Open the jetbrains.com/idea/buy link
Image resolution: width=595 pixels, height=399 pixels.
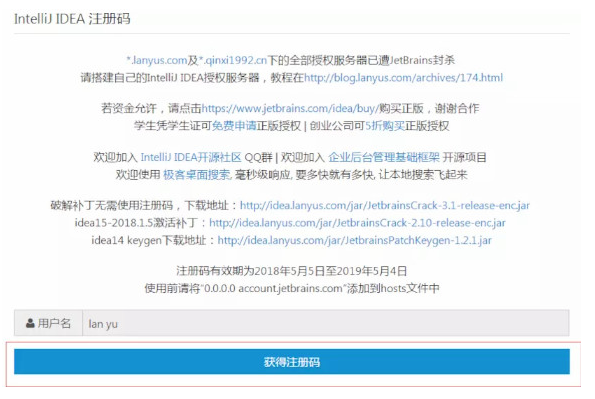tap(290, 108)
